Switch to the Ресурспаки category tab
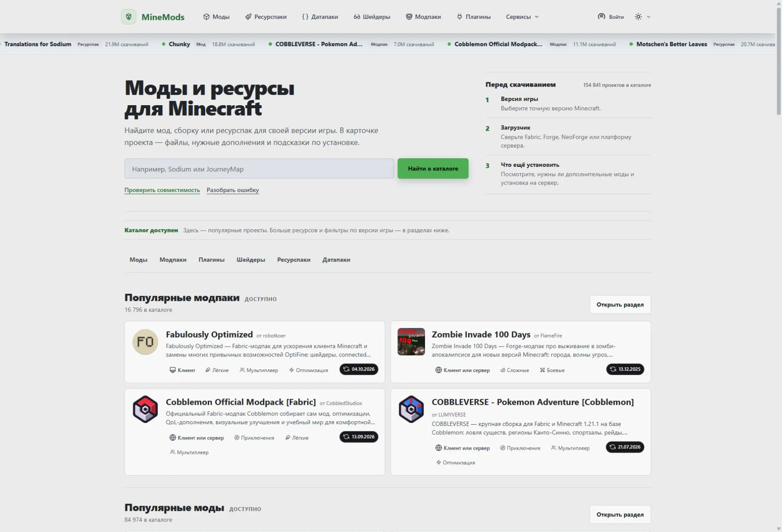The image size is (782, 532). pos(294,260)
